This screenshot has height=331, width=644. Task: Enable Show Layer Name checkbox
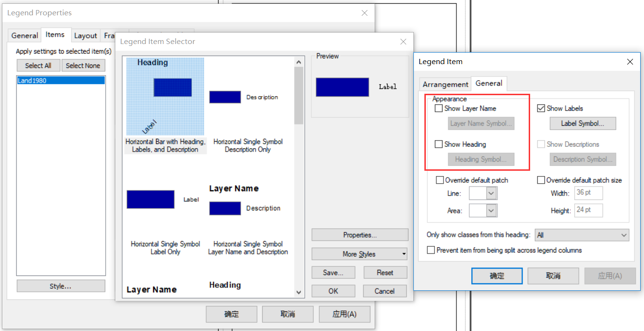pyautogui.click(x=439, y=109)
